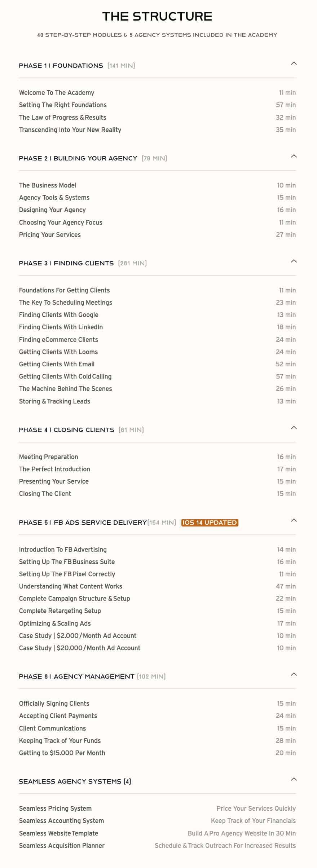Viewport: 317px width, 868px height.
Task: Select Closing The Client module
Action: coord(45,494)
